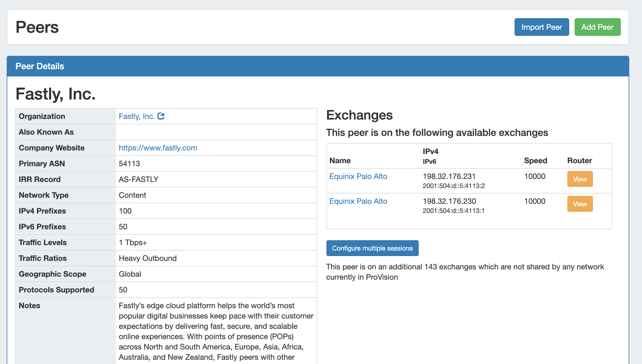The height and width of the screenshot is (364, 642).
Task: Click the Primary ASN value 54113
Action: click(x=129, y=164)
